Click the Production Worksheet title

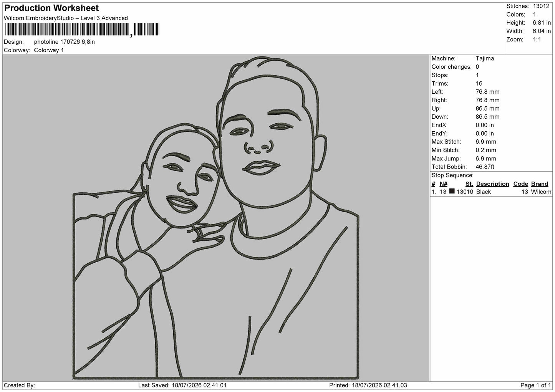pos(51,8)
